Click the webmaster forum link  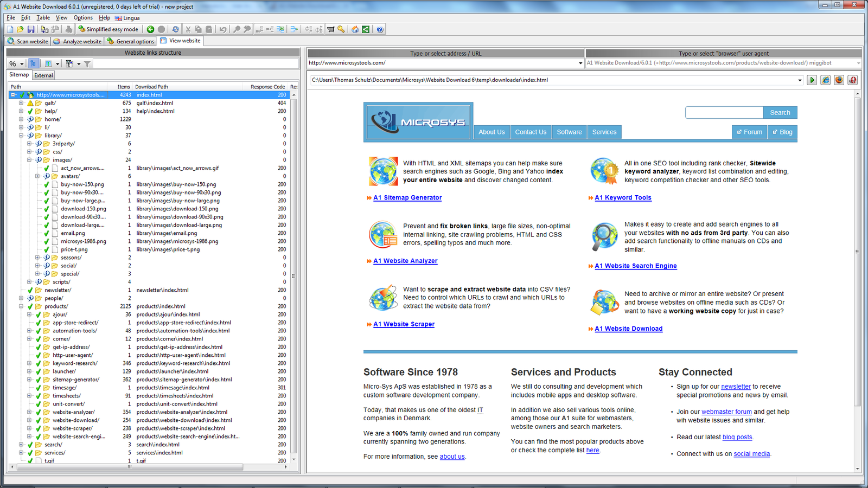[x=726, y=412]
